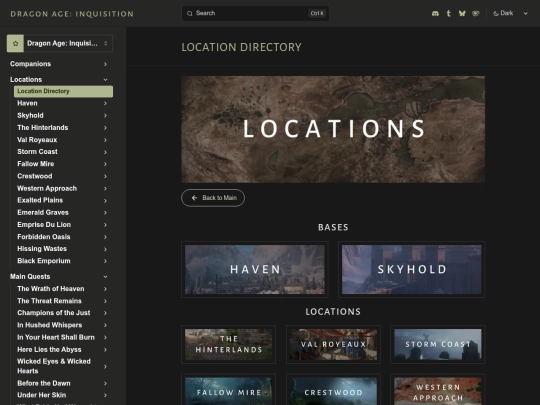540x405 pixels.
Task: Open Crestwood in the sidebar
Action: (35, 176)
